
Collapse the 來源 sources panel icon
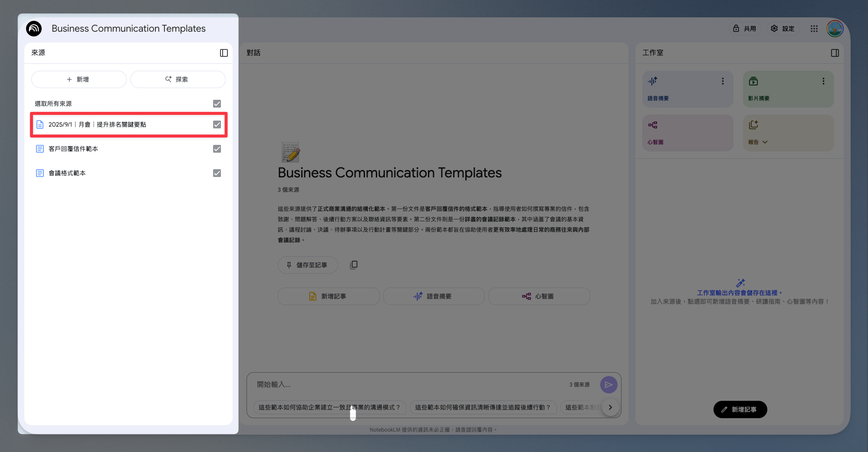coord(224,53)
